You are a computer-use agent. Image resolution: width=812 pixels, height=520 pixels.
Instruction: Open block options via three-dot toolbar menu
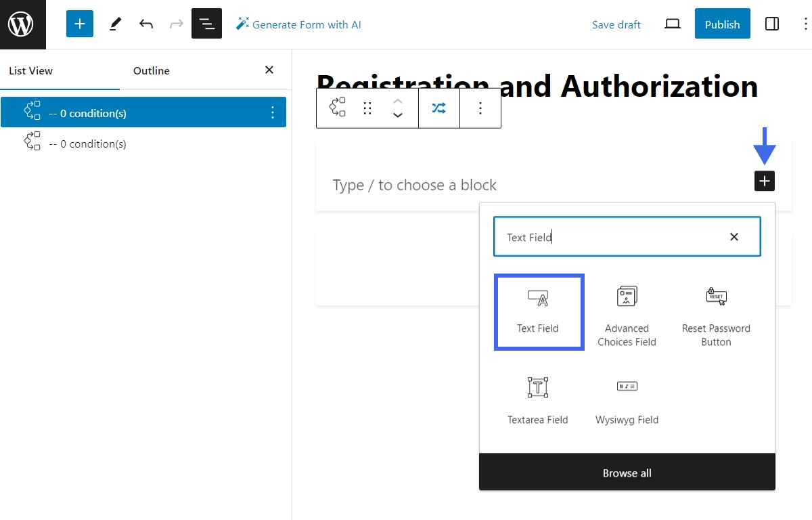click(x=480, y=108)
